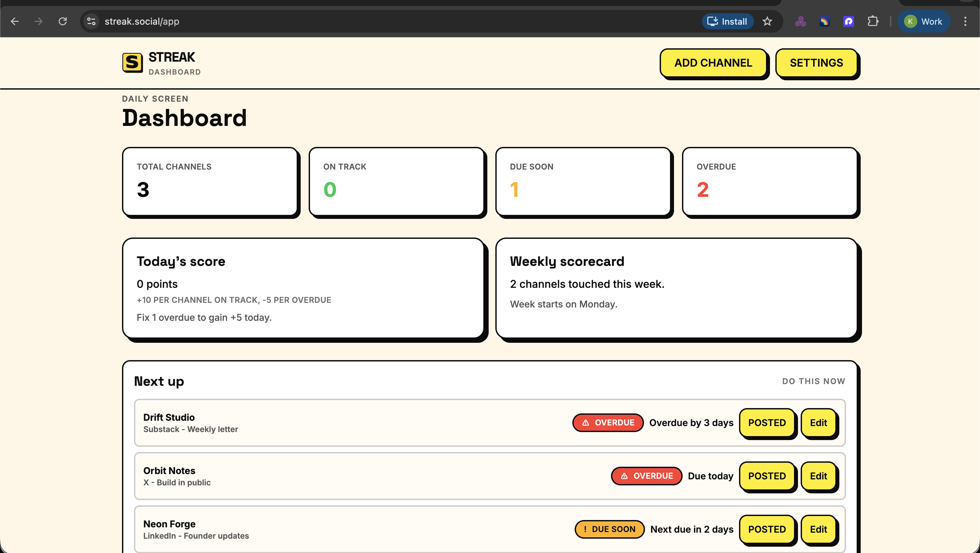
Task: Click the DAILY SCREEN label
Action: [155, 99]
